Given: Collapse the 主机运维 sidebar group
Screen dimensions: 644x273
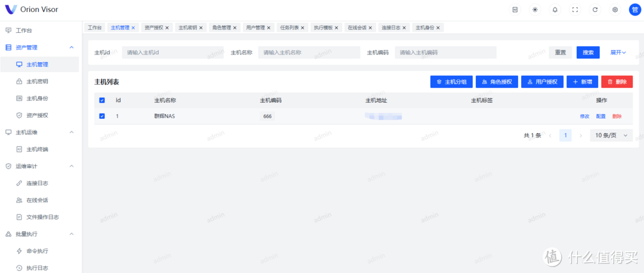Looking at the screenshot, I should click(x=39, y=132).
